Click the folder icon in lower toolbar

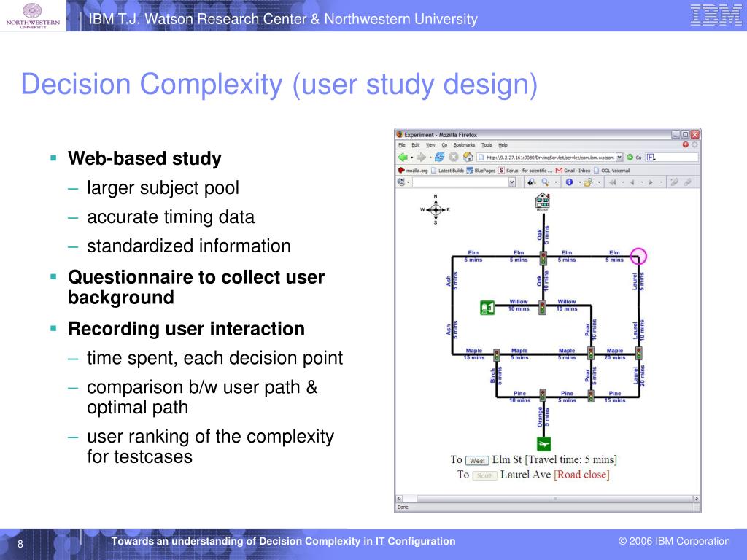tap(588, 182)
